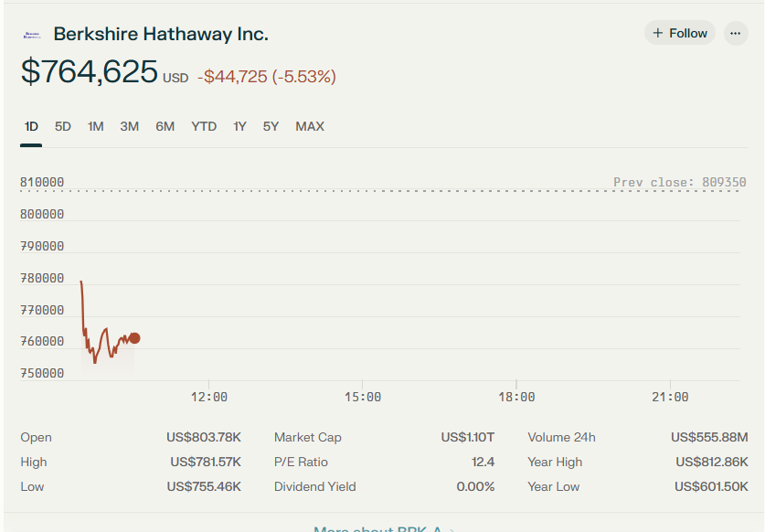Click the Year High label
Viewport: 765px width, 532px height.
pos(555,462)
